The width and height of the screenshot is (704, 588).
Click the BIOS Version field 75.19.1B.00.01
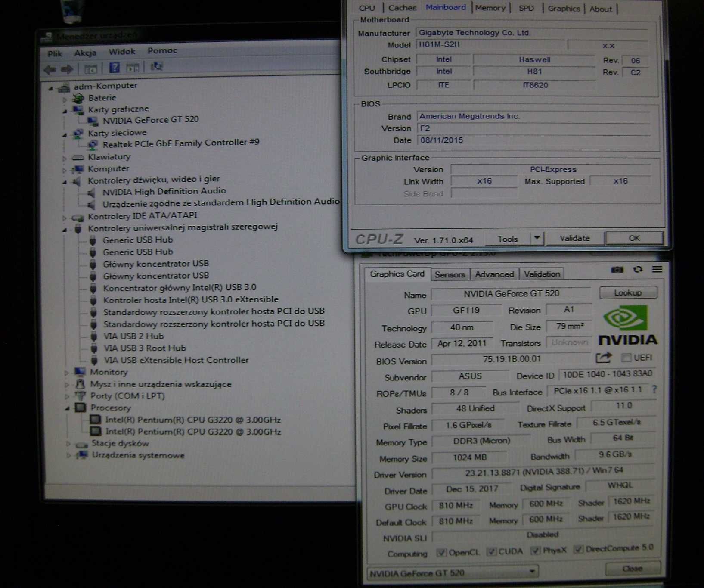(x=512, y=359)
